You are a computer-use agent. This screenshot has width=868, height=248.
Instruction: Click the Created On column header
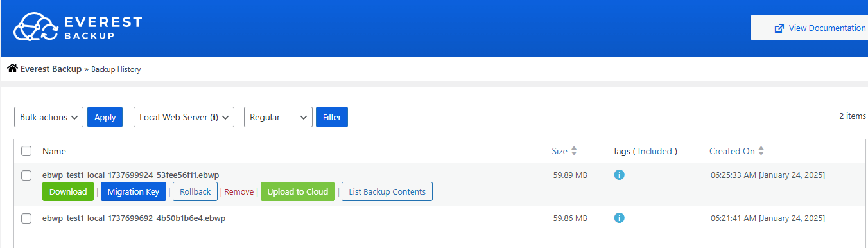click(732, 151)
